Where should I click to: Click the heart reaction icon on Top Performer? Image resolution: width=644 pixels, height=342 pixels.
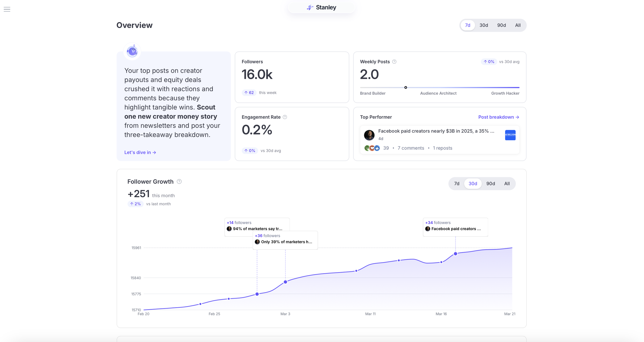tap(372, 148)
